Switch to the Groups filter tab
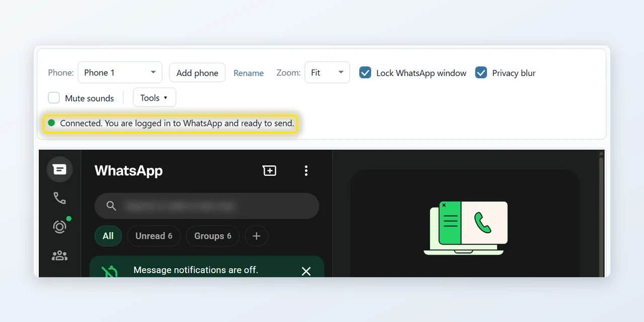The width and height of the screenshot is (644, 322). 213,236
